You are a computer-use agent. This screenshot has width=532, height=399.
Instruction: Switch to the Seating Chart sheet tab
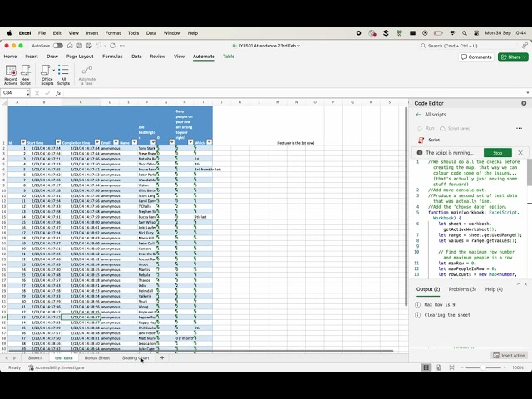[135, 358]
